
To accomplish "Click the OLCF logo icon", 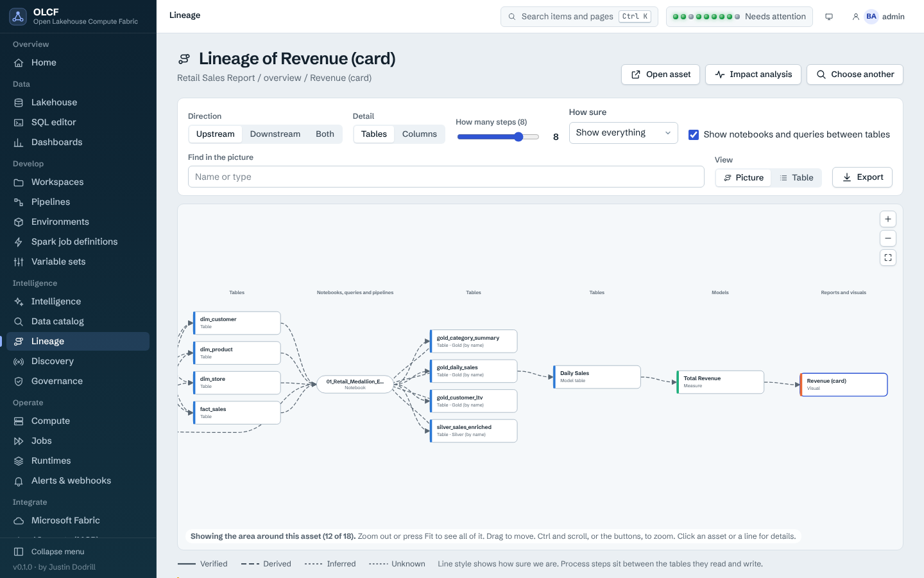I will [x=18, y=17].
